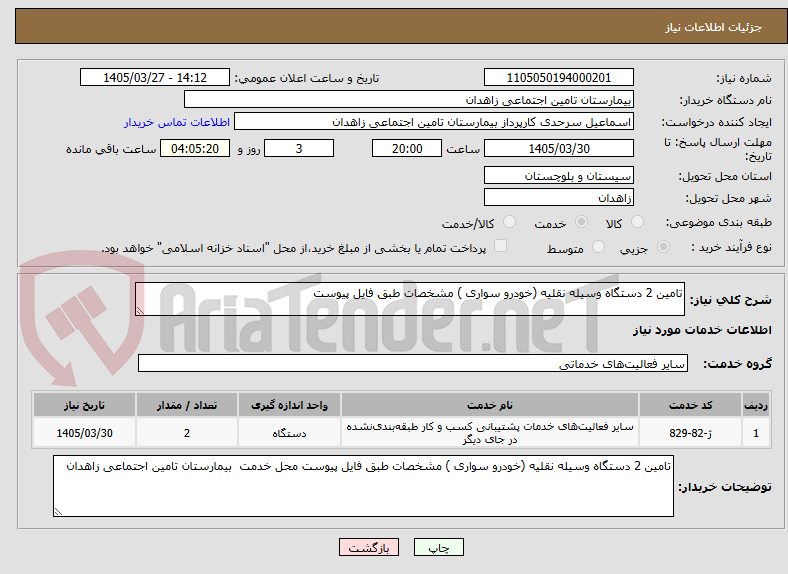Click the واحد اندازه گیری column header
The width and height of the screenshot is (788, 574).
tap(289, 405)
